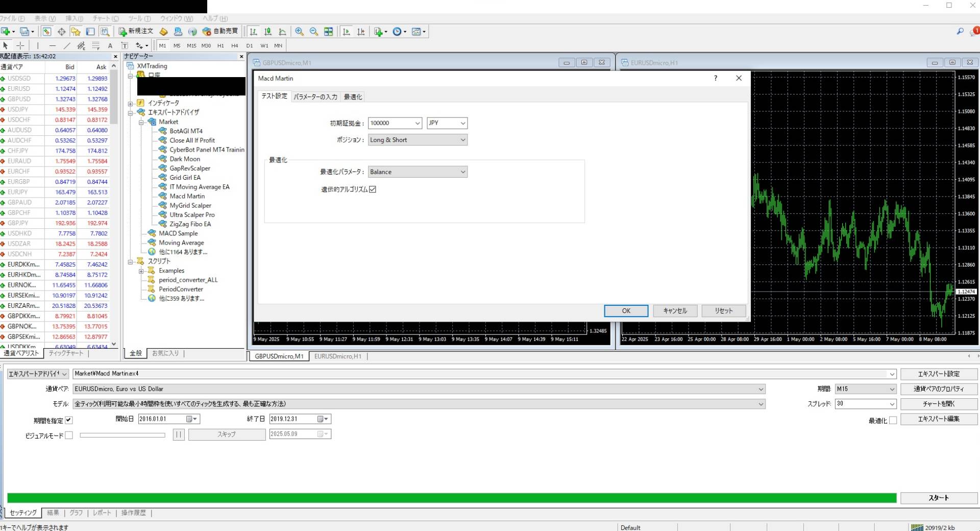The width and height of the screenshot is (980, 531).
Task: Switch chart to candlestick display
Action: click(x=267, y=32)
